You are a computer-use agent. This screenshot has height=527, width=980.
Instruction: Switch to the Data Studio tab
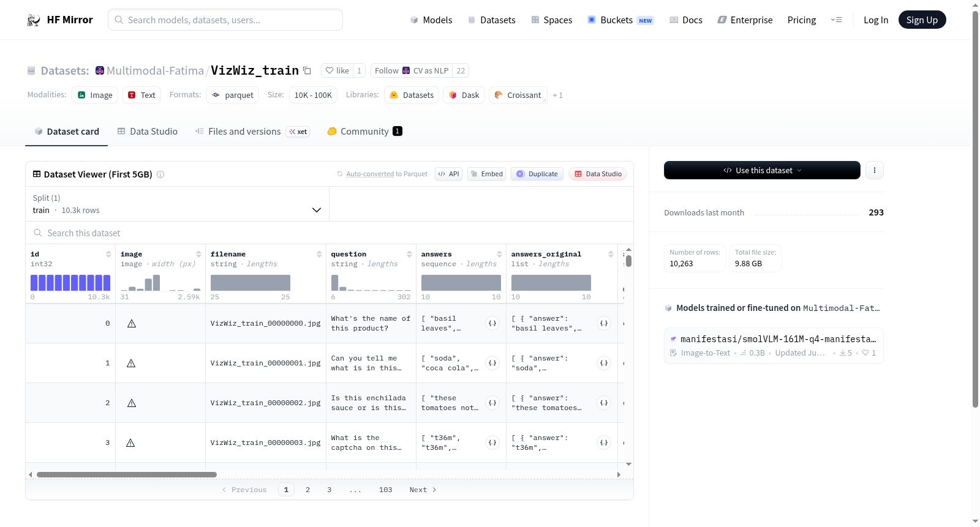[148, 132]
